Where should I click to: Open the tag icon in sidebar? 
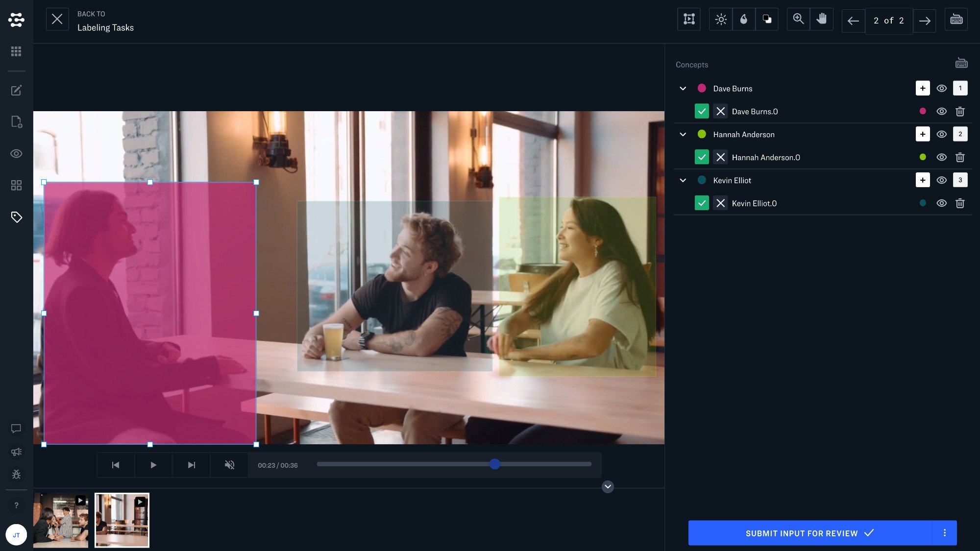pyautogui.click(x=16, y=217)
